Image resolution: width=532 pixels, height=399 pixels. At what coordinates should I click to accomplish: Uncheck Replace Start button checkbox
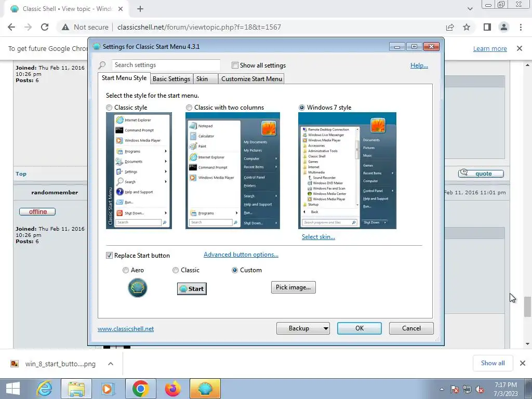pos(109,256)
